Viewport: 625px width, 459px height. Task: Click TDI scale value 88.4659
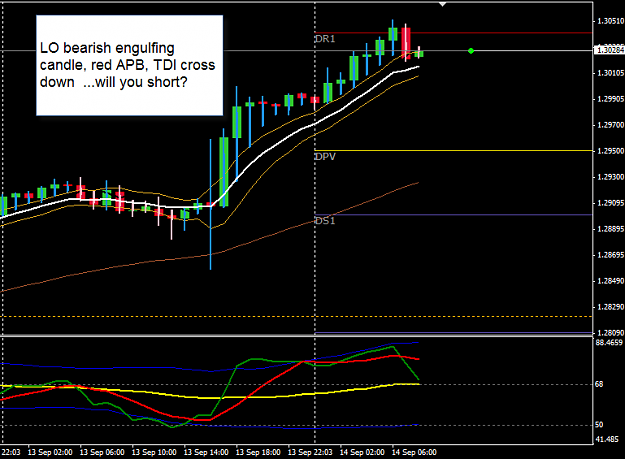609,343
